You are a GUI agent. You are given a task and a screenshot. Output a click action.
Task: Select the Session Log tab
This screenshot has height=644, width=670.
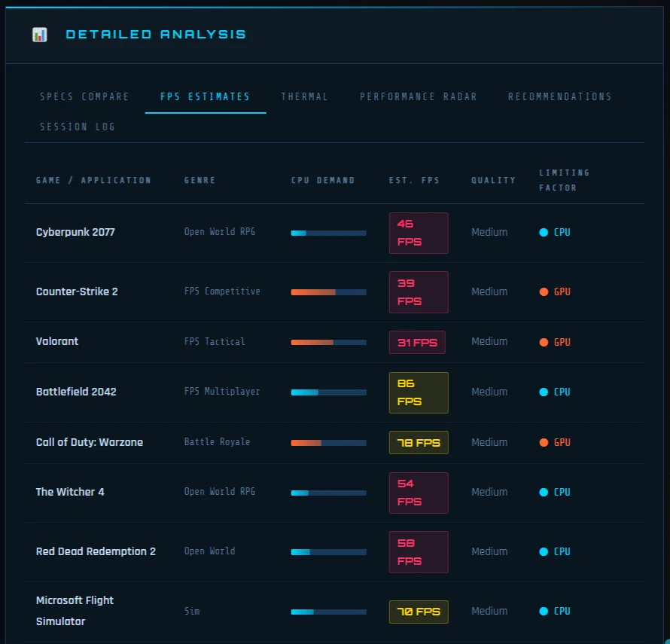[78, 127]
